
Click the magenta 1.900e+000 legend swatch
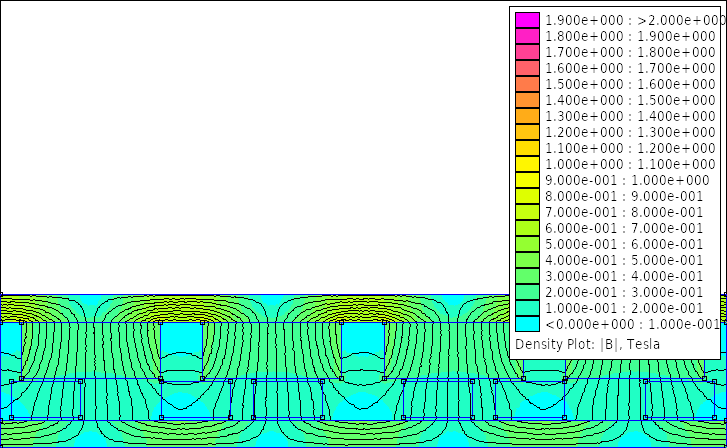point(527,20)
